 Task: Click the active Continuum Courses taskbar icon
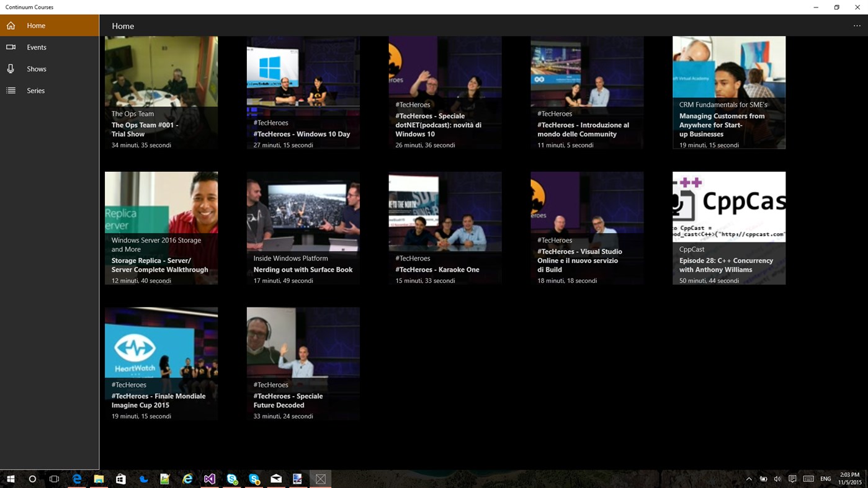[321, 479]
